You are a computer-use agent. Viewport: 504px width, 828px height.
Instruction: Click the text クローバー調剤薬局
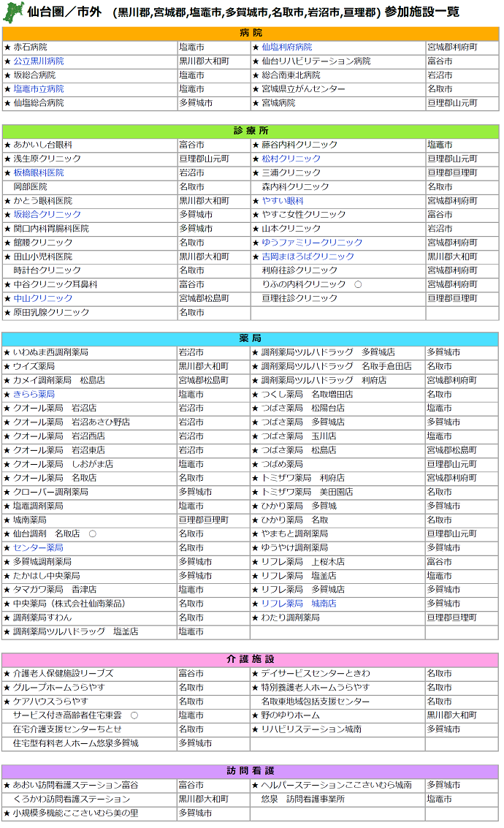coord(50,492)
